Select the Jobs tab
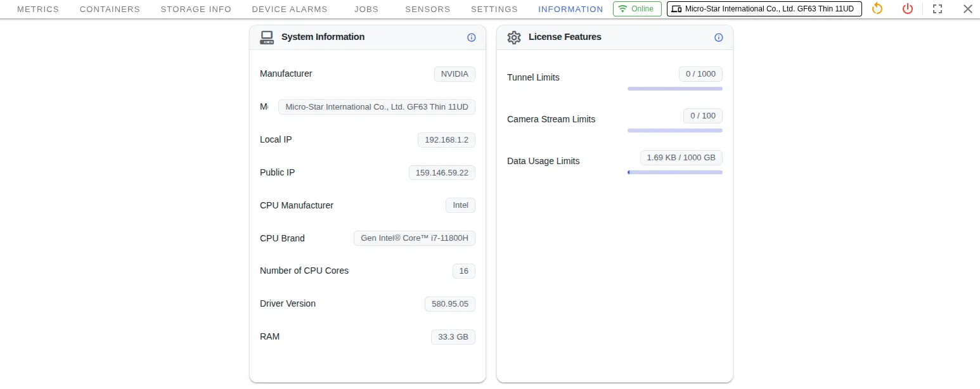The width and height of the screenshot is (980, 389). click(366, 10)
